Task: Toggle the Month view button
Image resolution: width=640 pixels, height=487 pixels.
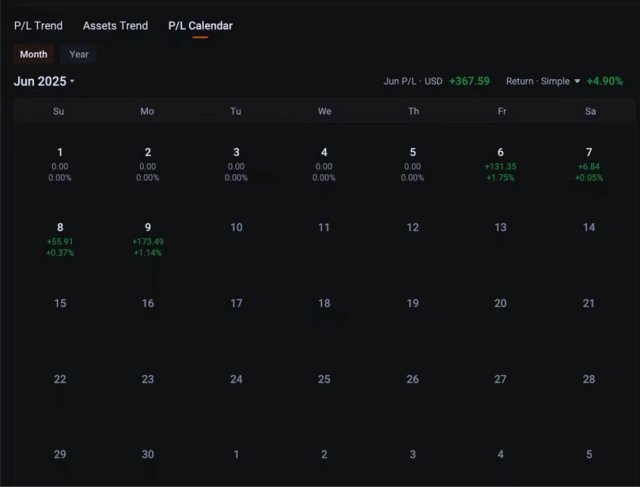Action: [33, 54]
